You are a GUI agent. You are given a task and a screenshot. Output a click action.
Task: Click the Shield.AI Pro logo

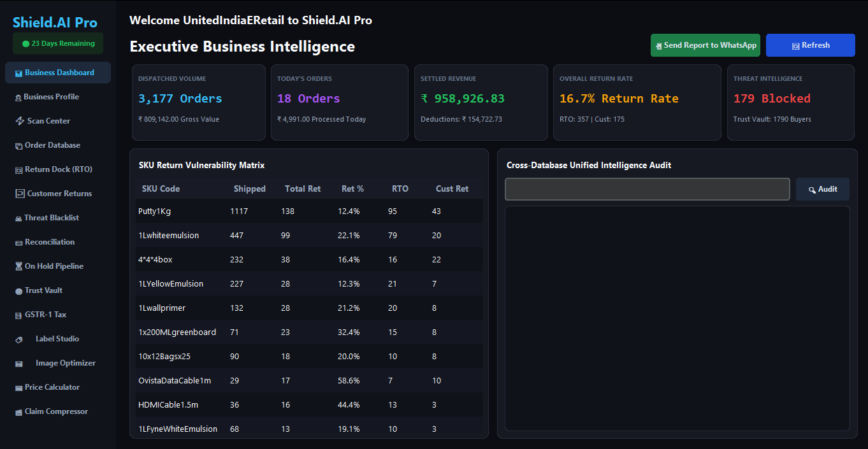(55, 22)
